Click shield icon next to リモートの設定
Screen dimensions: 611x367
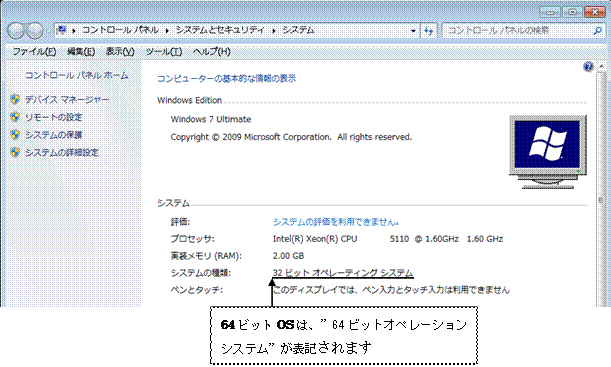pos(15,117)
